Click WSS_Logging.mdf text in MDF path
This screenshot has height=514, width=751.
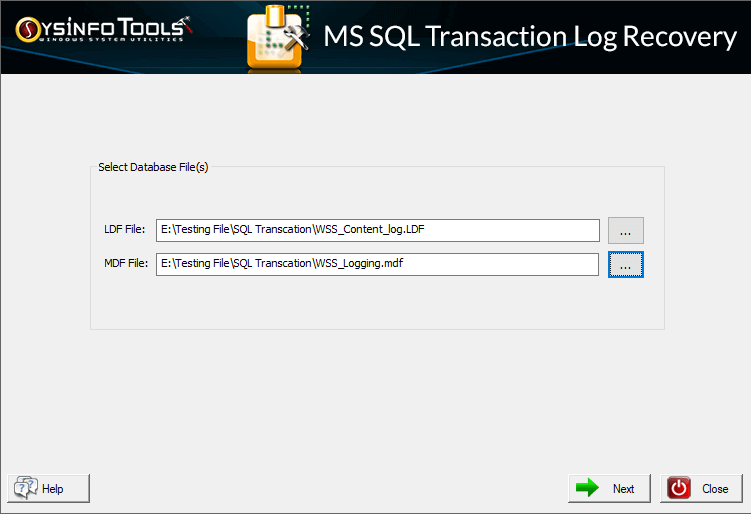365,264
